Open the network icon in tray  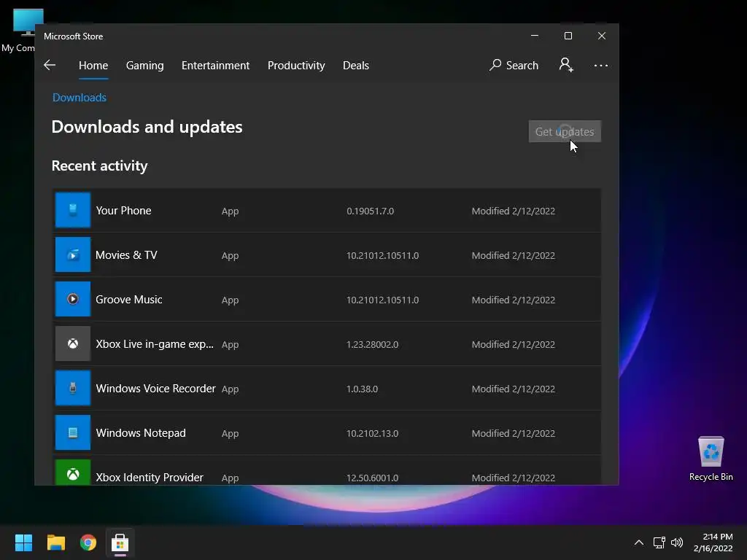coord(659,542)
